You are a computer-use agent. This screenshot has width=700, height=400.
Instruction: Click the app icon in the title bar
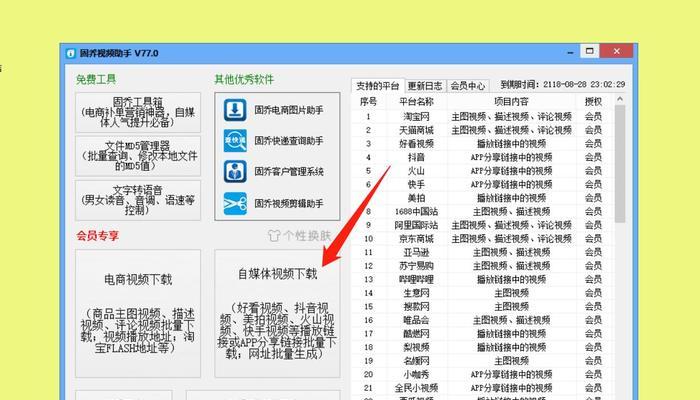point(71,54)
